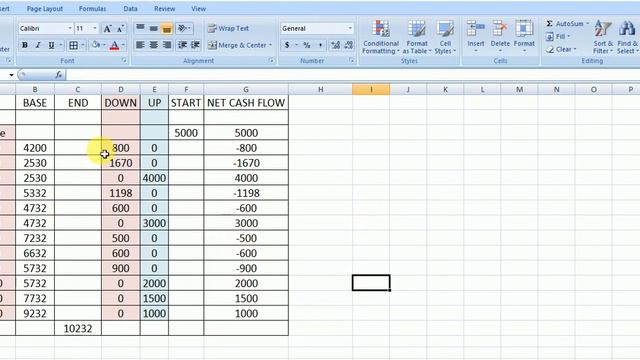
Task: Toggle italic formatting
Action: tap(38, 45)
